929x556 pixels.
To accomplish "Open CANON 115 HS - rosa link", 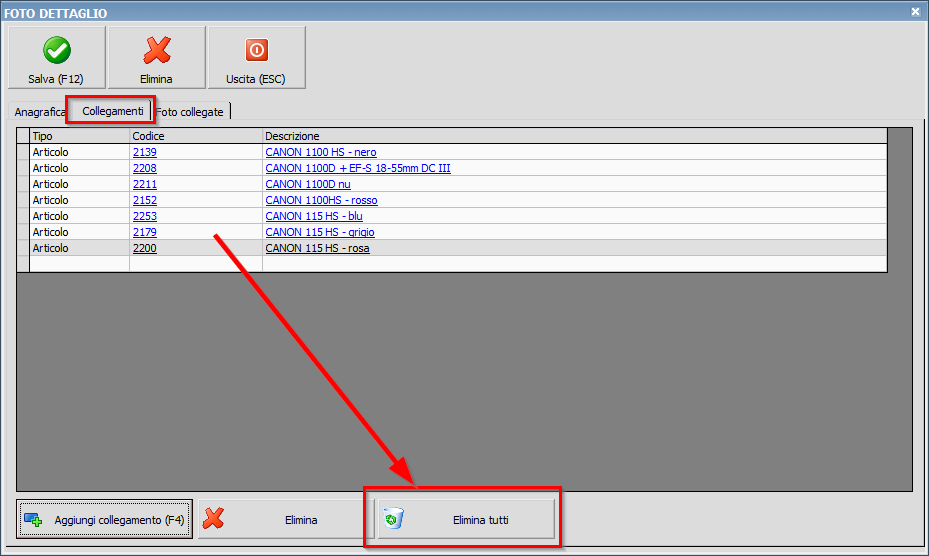I will point(318,248).
